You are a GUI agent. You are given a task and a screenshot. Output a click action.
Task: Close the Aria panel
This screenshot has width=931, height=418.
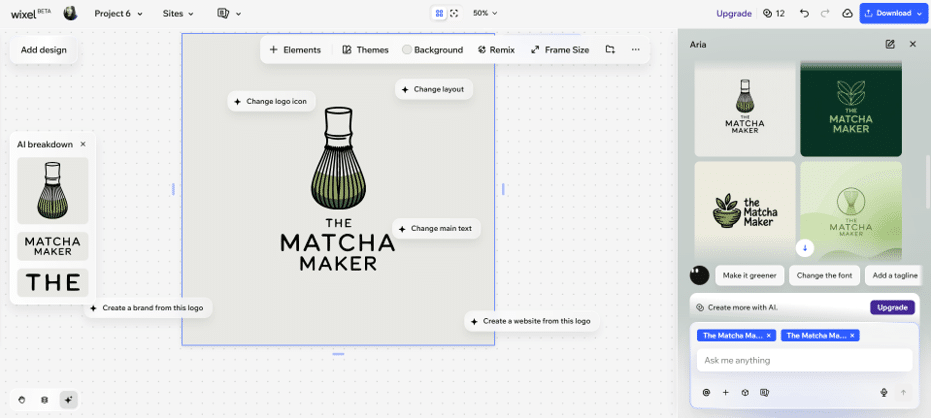[913, 44]
